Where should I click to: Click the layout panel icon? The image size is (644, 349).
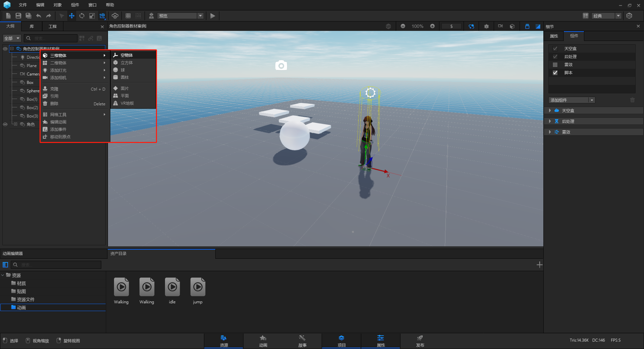coord(586,16)
